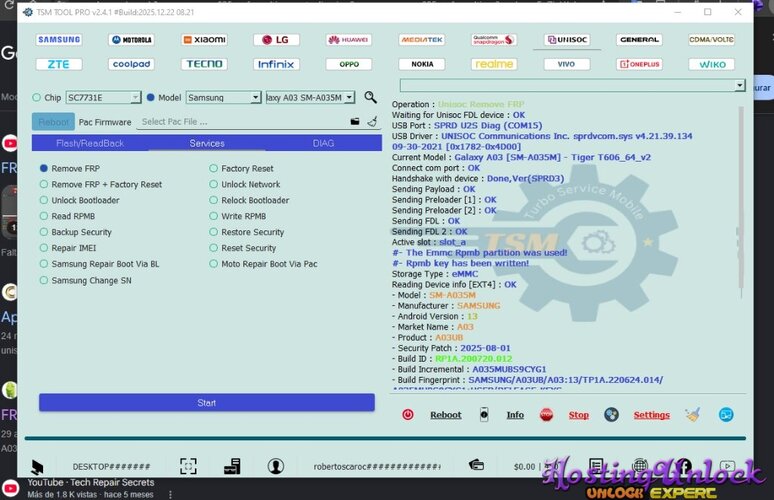The image size is (774, 500).
Task: Click the blue screenshot icon at far right
Action: 726,415
